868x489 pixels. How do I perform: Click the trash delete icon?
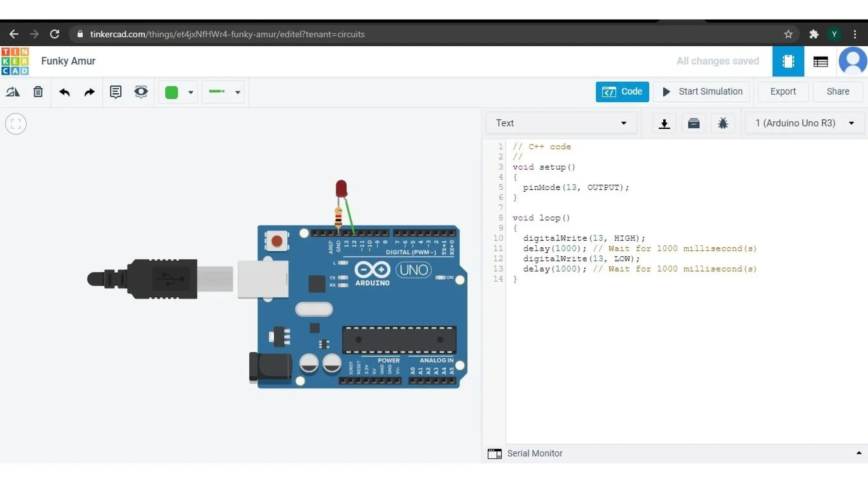[x=38, y=92]
